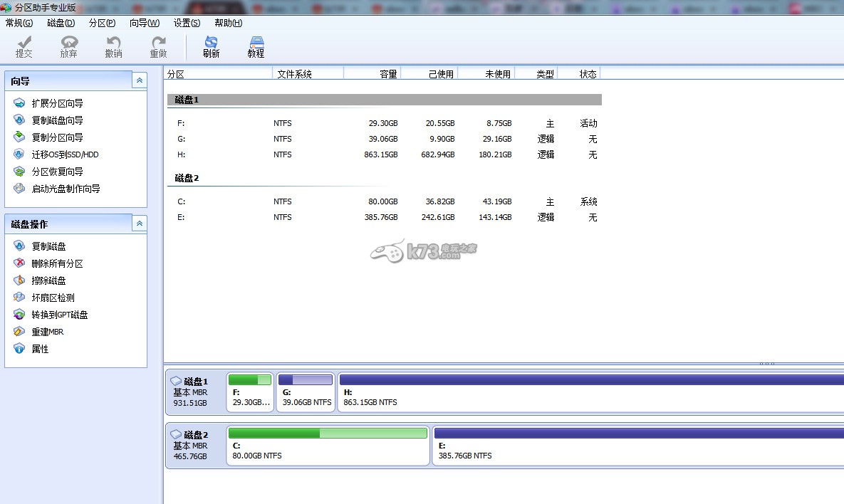
Task: Click 重建MBR in disk operations
Action: pyautogui.click(x=48, y=332)
